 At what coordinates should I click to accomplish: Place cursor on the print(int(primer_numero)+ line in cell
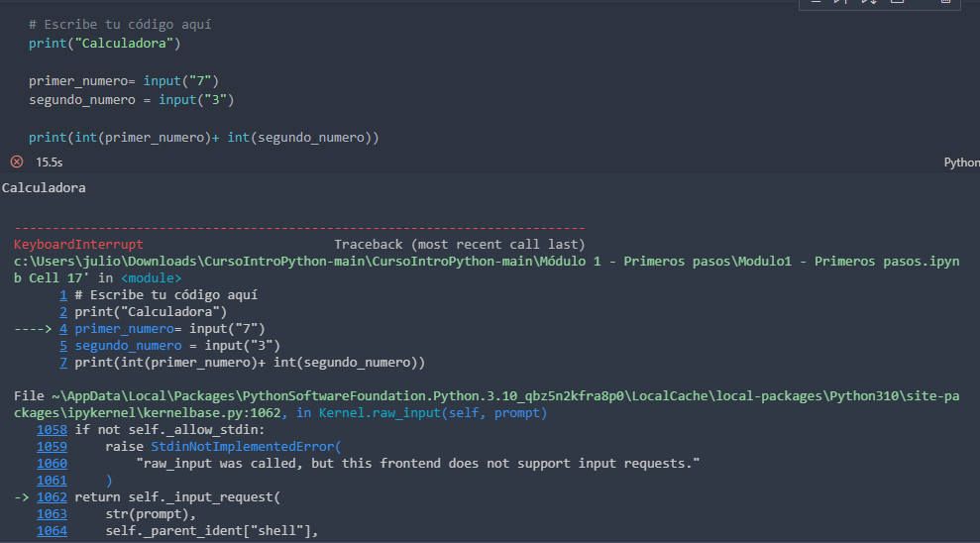204,138
